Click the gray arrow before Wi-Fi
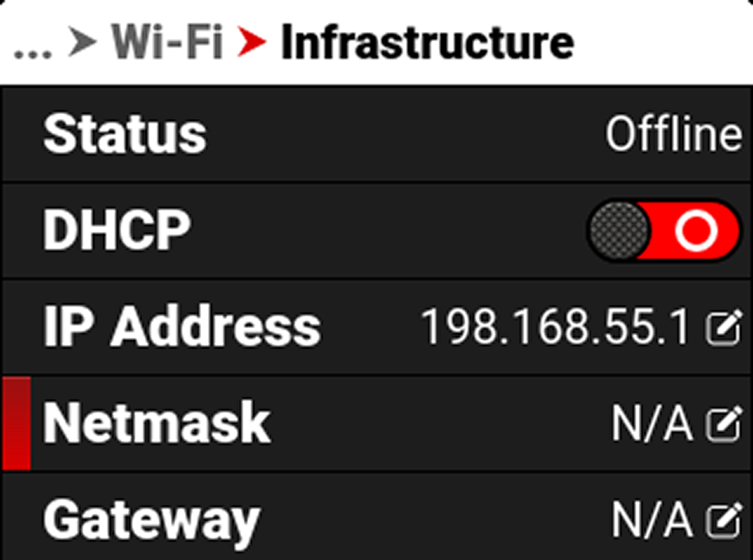This screenshot has width=753, height=560. [83, 43]
